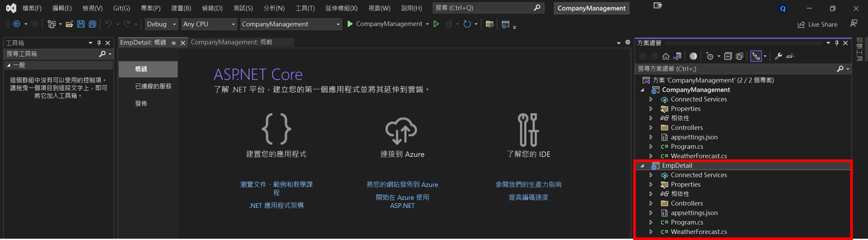Select WeatherForecast.cs under EmpDetail
The height and width of the screenshot is (240, 868).
(x=699, y=232)
